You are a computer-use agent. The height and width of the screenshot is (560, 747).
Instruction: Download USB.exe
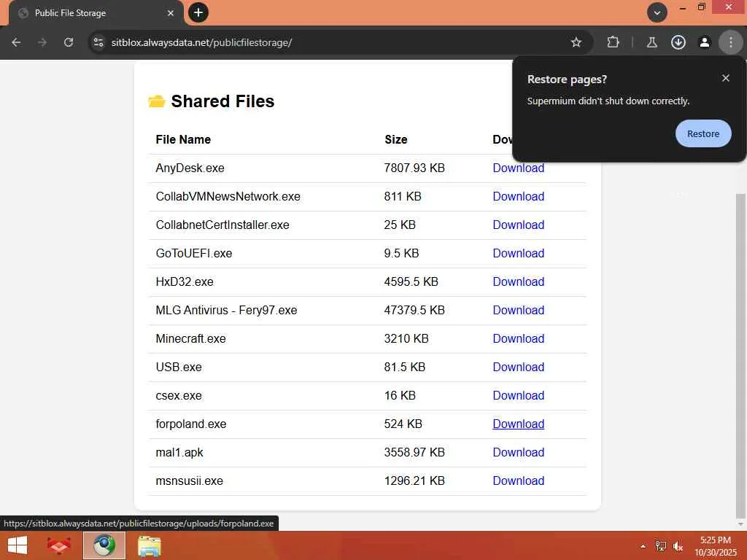519,367
